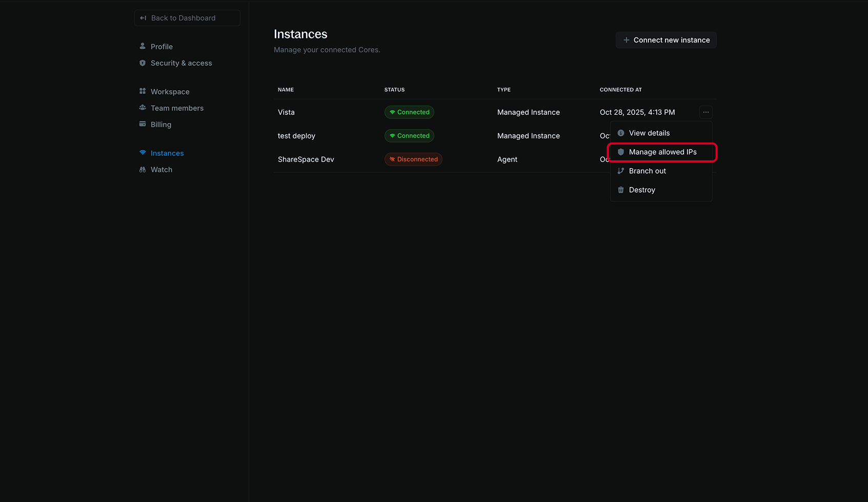Open the Security & access settings page
This screenshot has width=868, height=502.
click(x=181, y=62)
